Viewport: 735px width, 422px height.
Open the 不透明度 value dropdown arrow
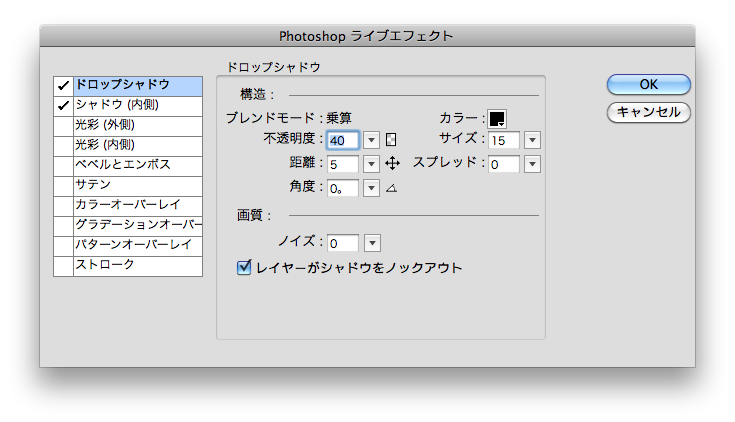click(372, 140)
